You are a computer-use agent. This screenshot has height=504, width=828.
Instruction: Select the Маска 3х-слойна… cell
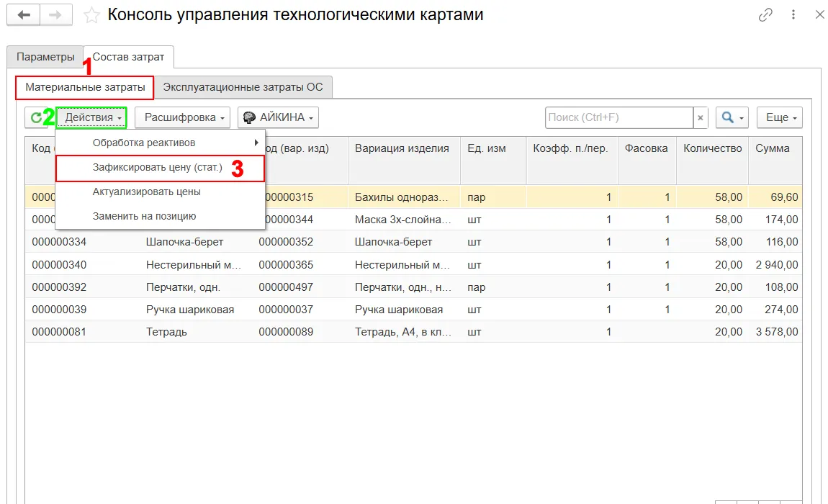click(x=404, y=220)
